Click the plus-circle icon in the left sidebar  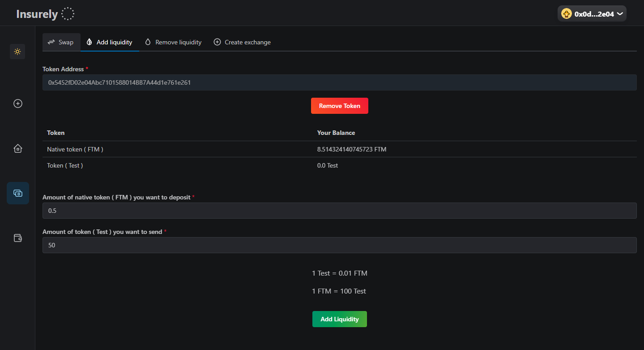[x=17, y=103]
